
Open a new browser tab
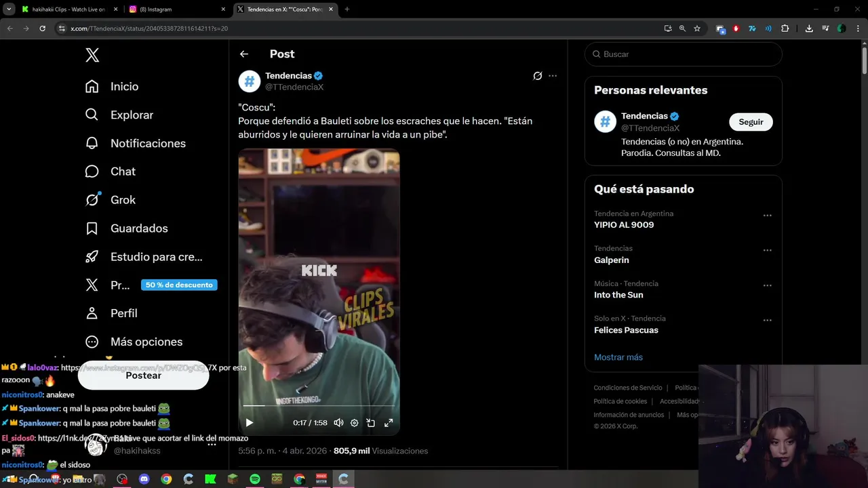[x=347, y=9]
